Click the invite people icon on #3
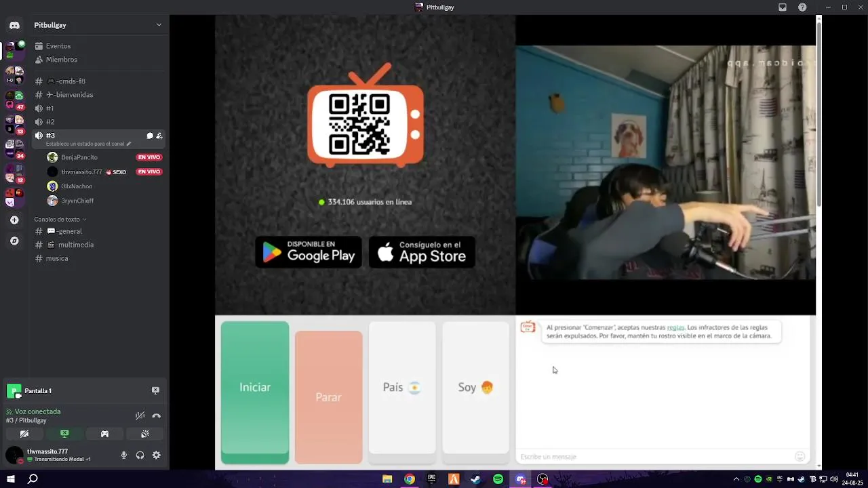This screenshot has width=868, height=488. point(159,136)
